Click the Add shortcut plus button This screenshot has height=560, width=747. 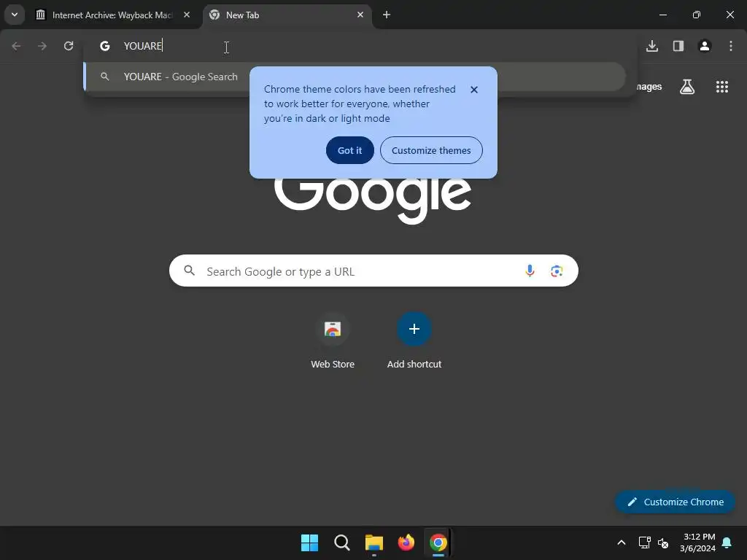[414, 329]
